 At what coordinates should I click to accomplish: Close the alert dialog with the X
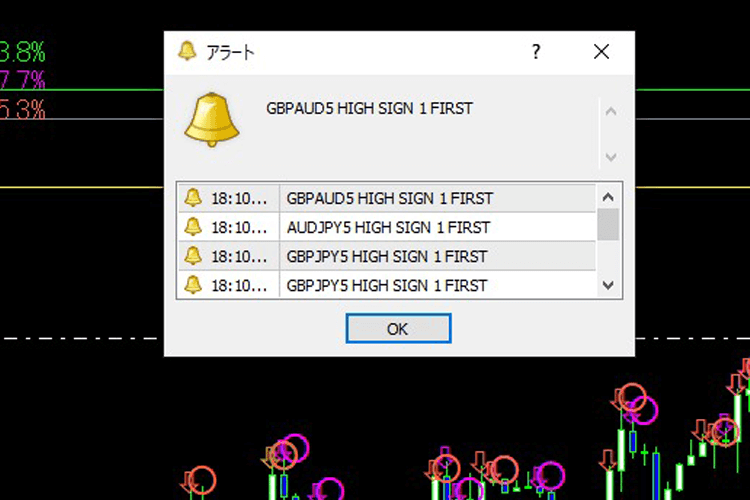tap(601, 52)
